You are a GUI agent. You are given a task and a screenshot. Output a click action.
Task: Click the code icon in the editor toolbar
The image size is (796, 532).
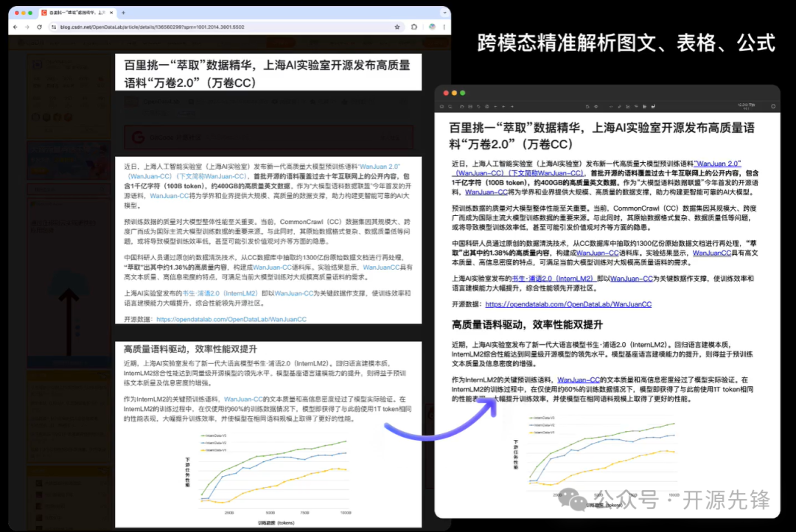click(x=611, y=107)
